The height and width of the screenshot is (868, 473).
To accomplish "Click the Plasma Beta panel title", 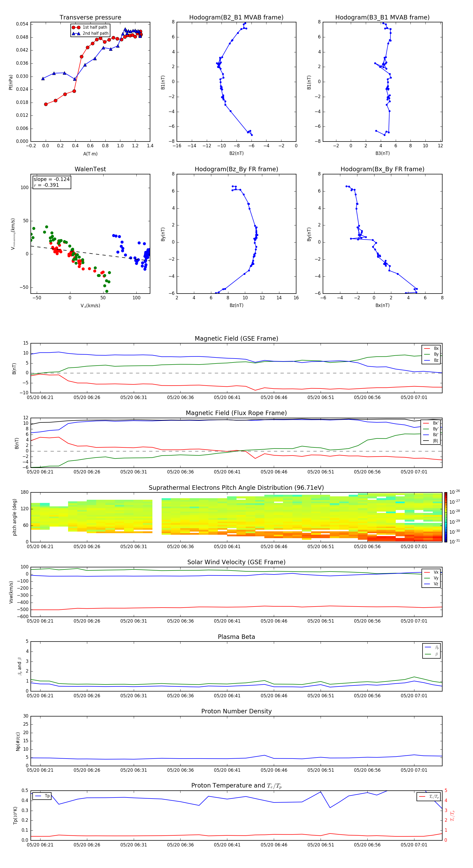I will [236, 637].
